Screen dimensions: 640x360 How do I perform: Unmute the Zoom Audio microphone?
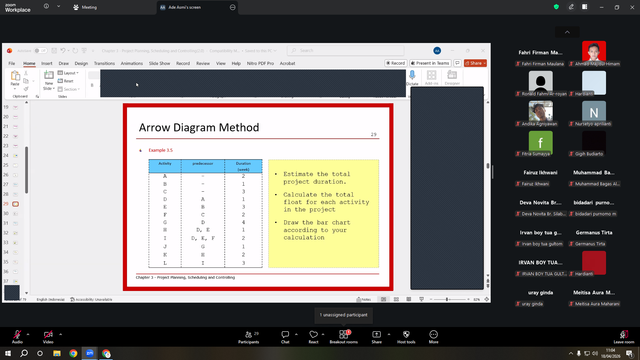tap(17, 336)
